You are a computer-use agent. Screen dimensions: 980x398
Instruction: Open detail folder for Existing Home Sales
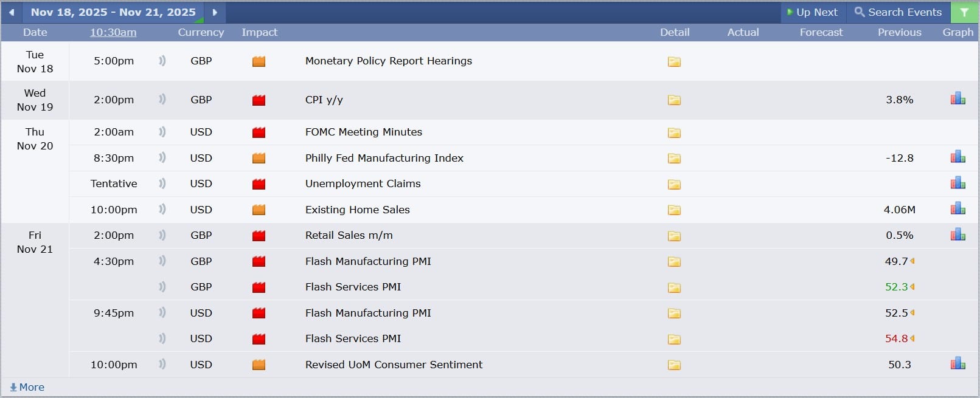[674, 210]
